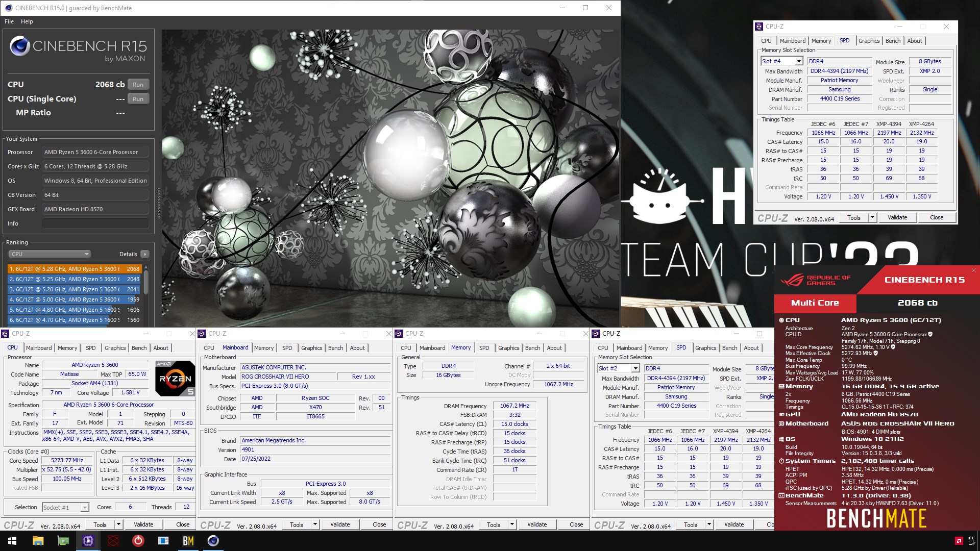Close the BenchMate result overlay
This screenshot has width=980, height=551.
tap(973, 270)
